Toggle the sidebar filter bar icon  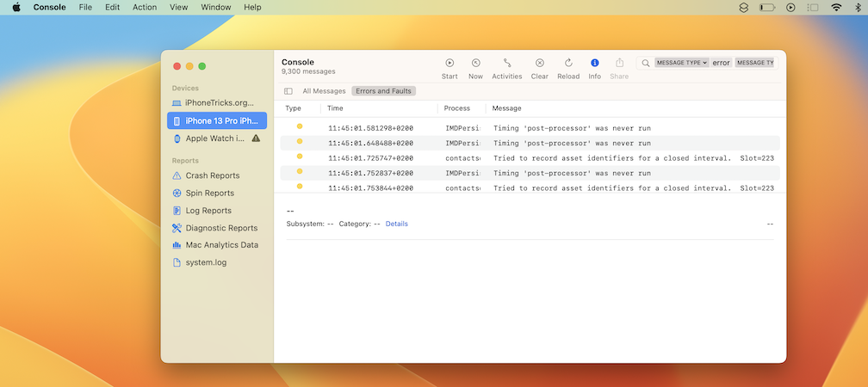pos(288,91)
